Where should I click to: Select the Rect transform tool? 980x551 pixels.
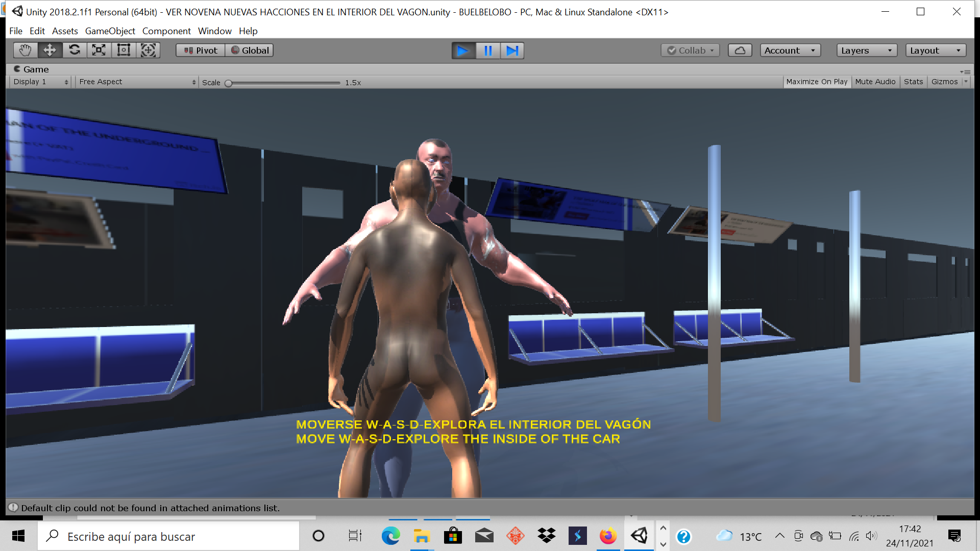click(x=124, y=50)
